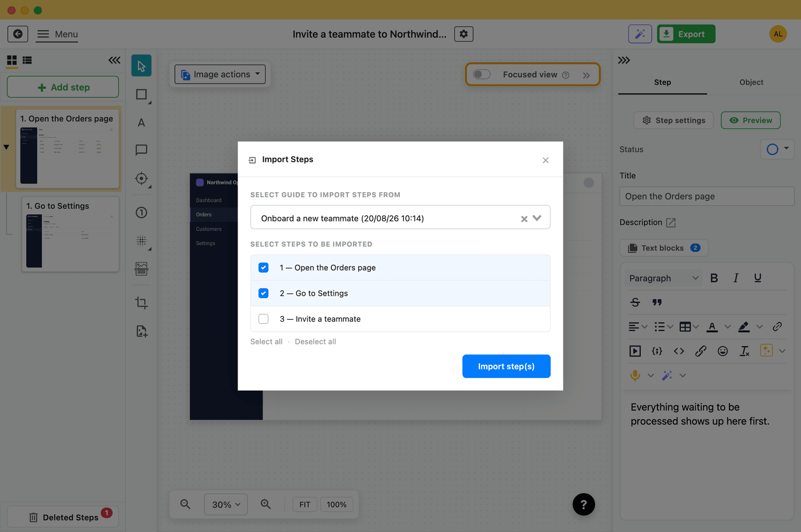Select the target hotspot tool
This screenshot has height=532, width=801.
click(141, 178)
